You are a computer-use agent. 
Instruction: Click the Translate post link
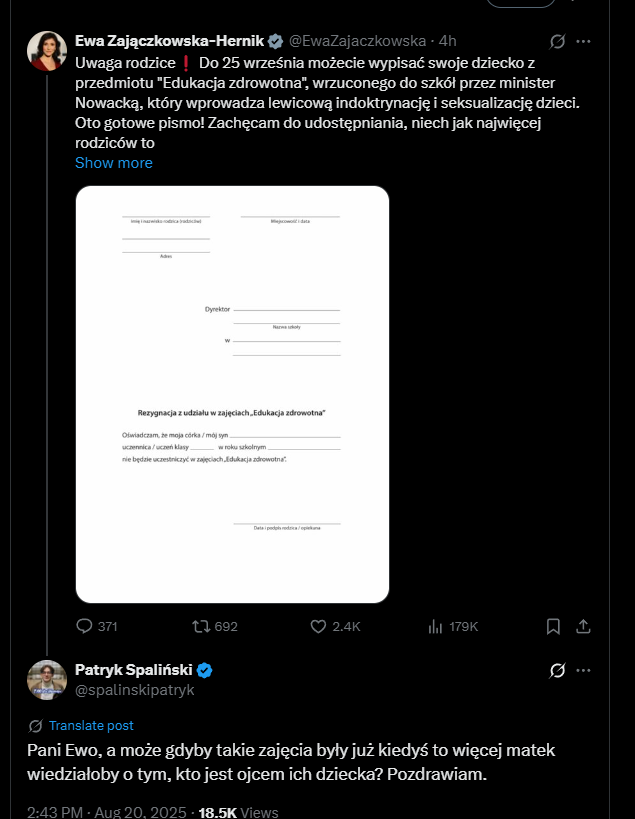pos(91,726)
